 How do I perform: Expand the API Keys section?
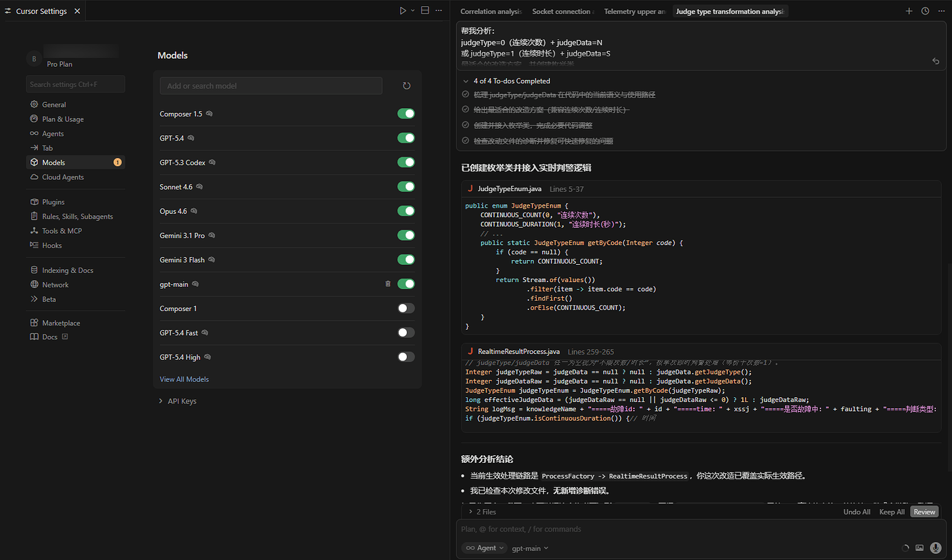pyautogui.click(x=177, y=401)
